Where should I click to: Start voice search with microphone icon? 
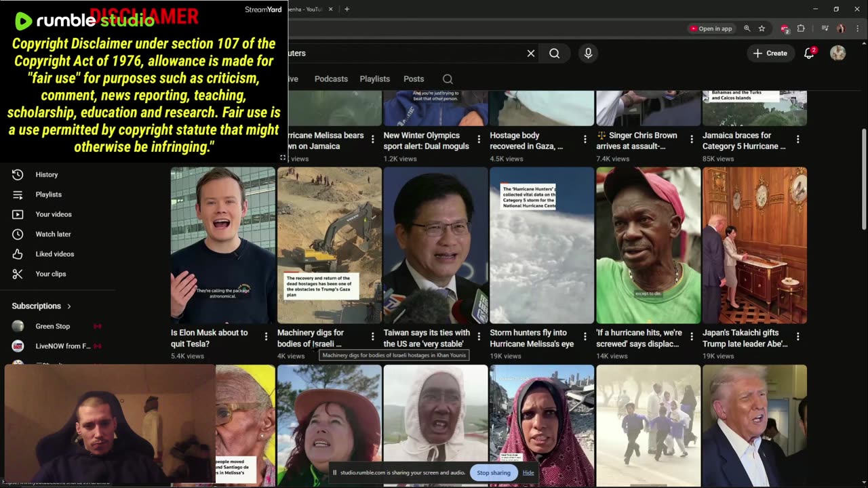coord(588,54)
